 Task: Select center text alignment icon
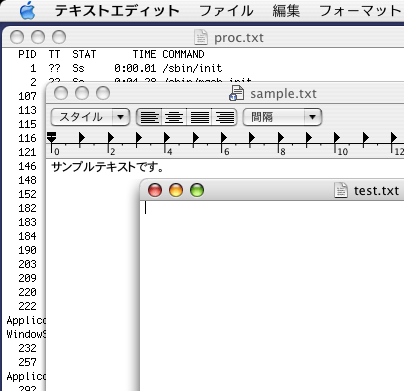click(x=174, y=117)
